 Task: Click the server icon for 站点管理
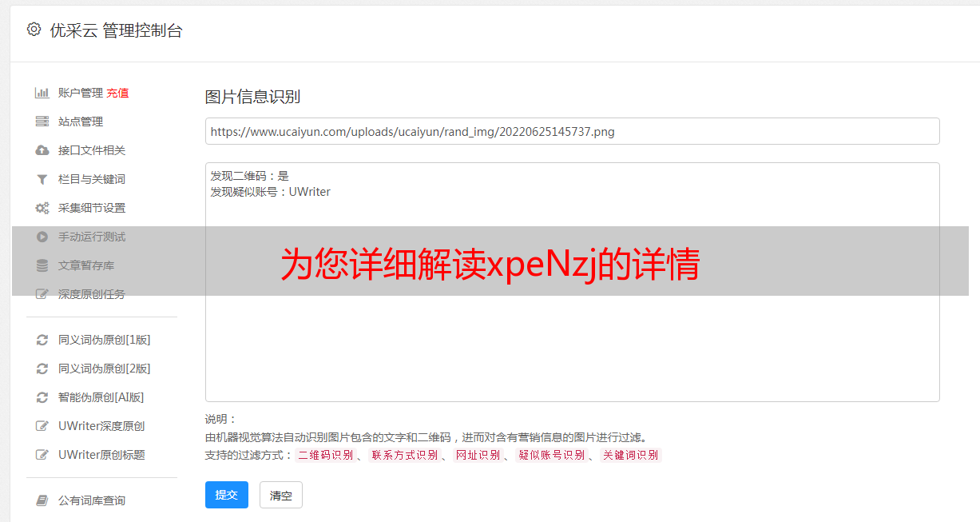42,122
